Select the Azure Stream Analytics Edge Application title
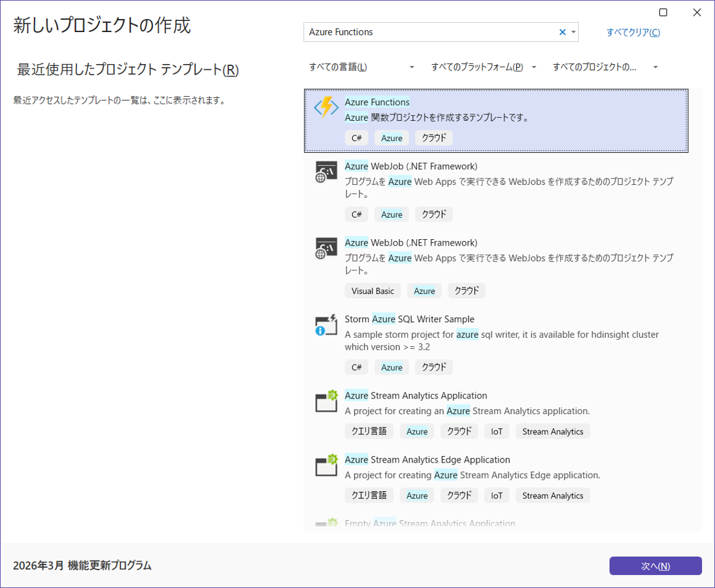The width and height of the screenshot is (715, 588). pyautogui.click(x=427, y=460)
